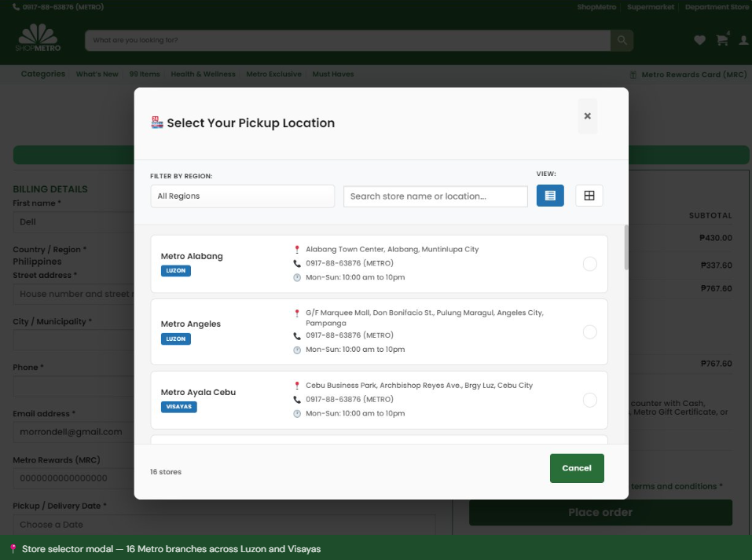Click the Metro Angeles location pin icon
752x560 pixels.
(x=297, y=313)
